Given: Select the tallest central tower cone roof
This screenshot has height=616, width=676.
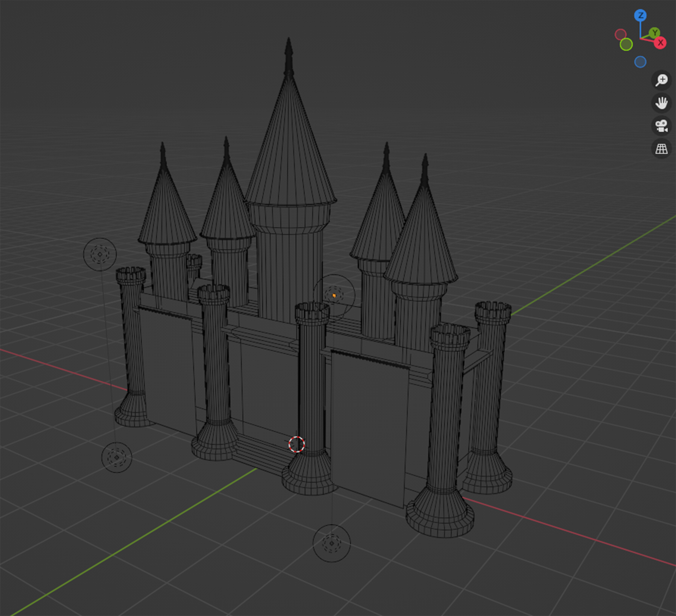Looking at the screenshot, I should click(290, 148).
